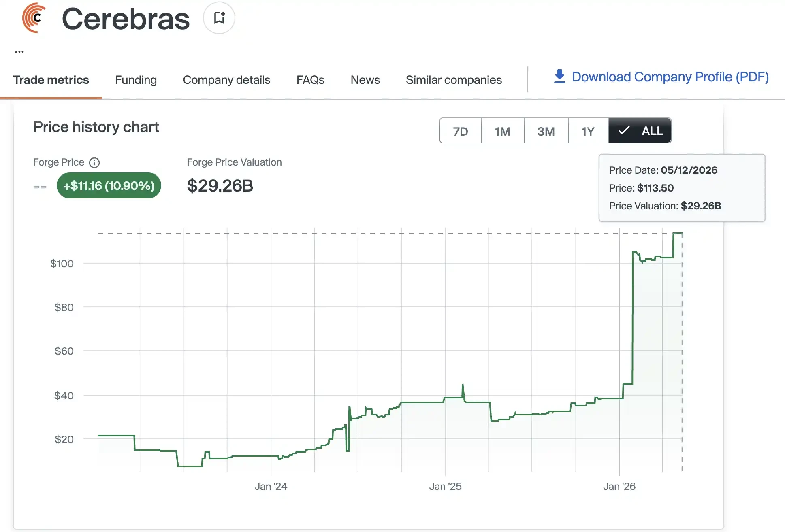Click the Forge Price Valuation label
The width and height of the screenshot is (785, 532).
click(234, 162)
